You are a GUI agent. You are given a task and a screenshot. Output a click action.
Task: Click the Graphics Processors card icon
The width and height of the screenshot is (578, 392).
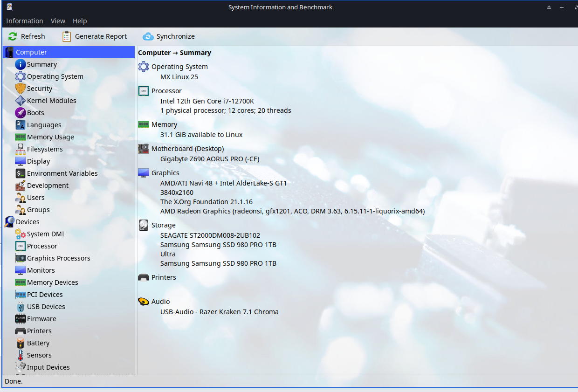[x=20, y=258]
